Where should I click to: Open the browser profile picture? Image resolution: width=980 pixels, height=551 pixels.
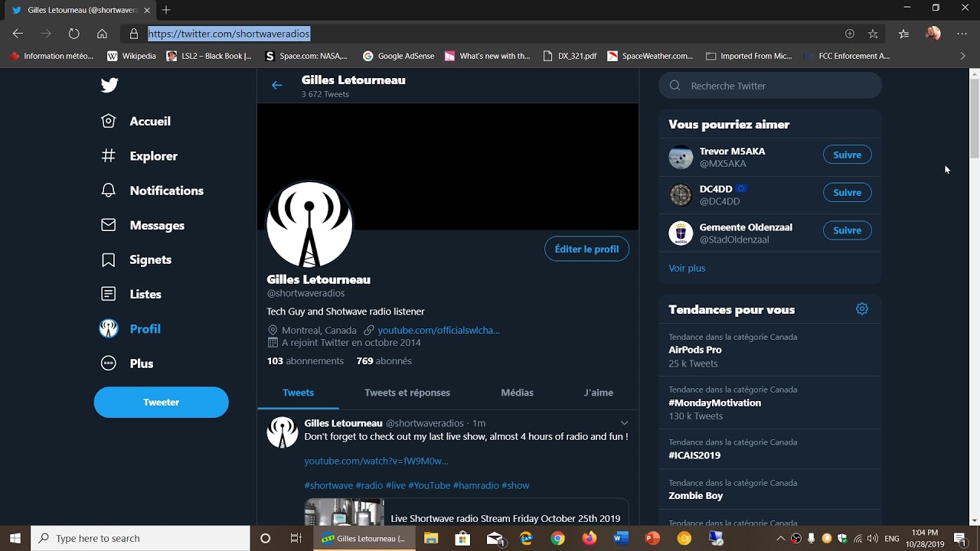coord(933,34)
